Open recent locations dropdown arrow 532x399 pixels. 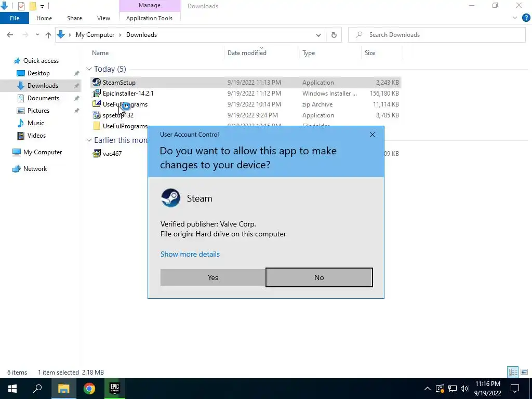point(37,35)
